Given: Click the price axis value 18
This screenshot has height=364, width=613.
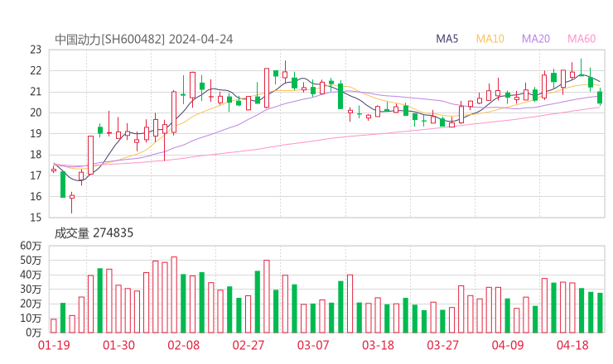Looking at the screenshot, I should coord(36,155).
